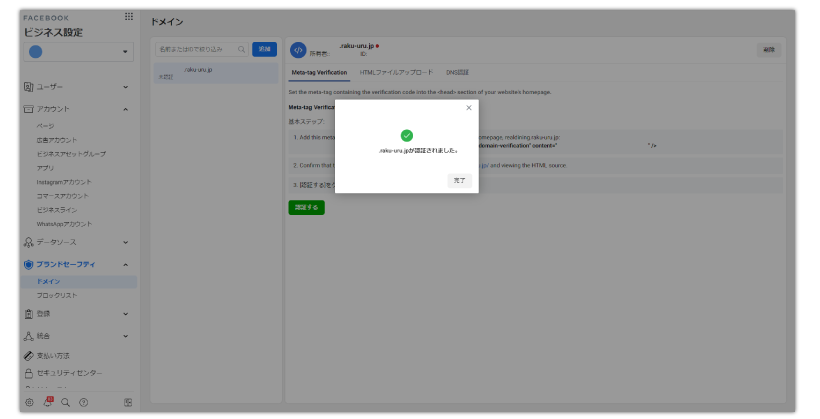This screenshot has height=419, width=820.
Task: Switch to HTMLファイルアップロード tab
Action: point(396,72)
